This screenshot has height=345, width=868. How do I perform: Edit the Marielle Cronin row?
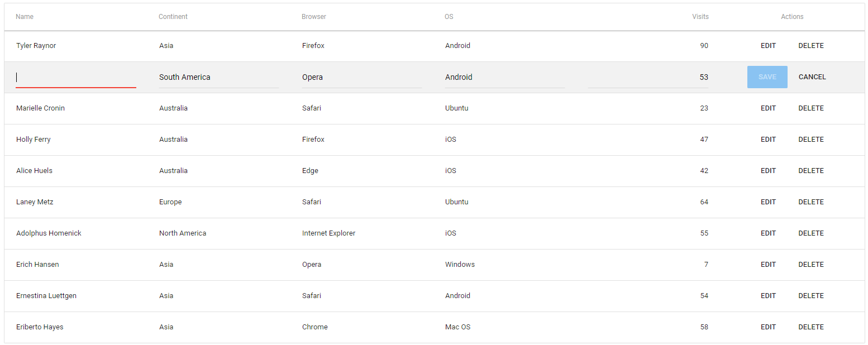(768, 108)
